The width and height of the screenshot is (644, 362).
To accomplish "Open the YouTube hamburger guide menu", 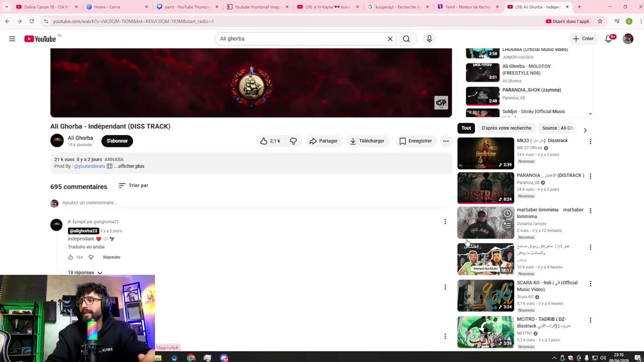I will tap(12, 39).
